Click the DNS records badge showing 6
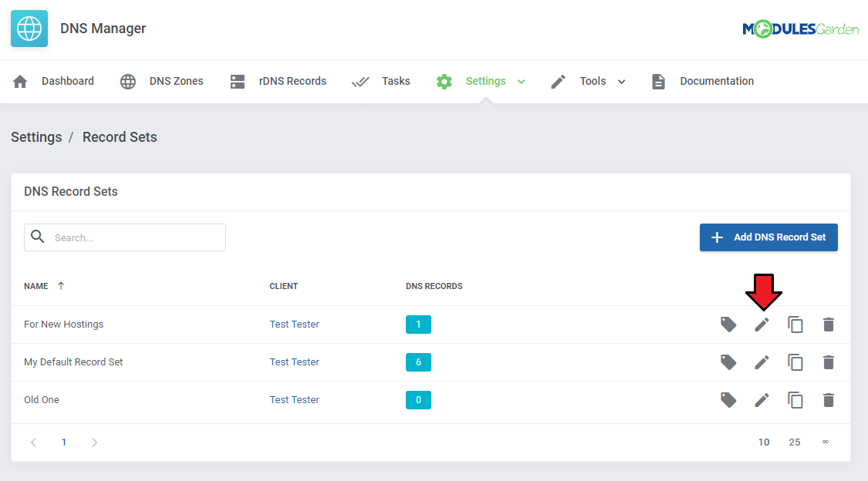The width and height of the screenshot is (868, 481). (418, 362)
